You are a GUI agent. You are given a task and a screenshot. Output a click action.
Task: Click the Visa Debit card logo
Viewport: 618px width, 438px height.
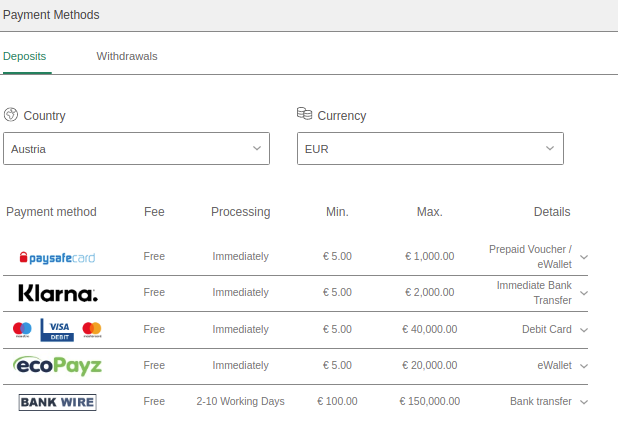coord(57,330)
